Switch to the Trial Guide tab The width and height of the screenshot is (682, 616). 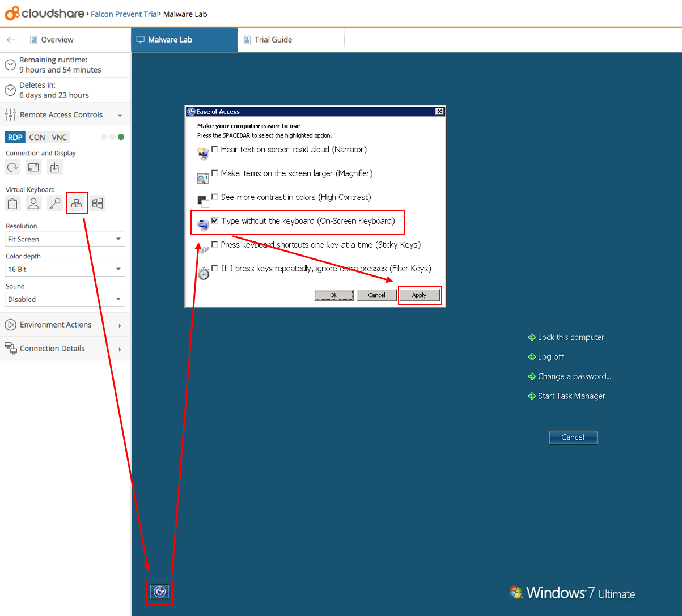tap(273, 40)
